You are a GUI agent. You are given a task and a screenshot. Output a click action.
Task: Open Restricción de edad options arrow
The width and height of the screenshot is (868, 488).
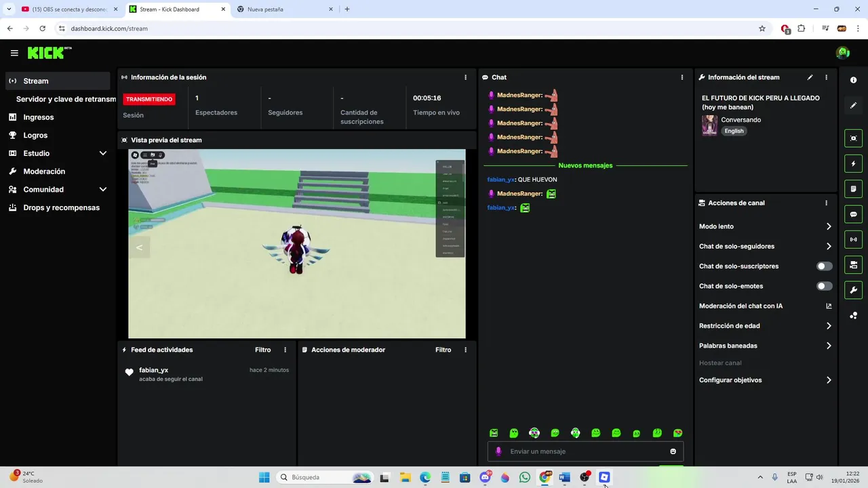829,326
